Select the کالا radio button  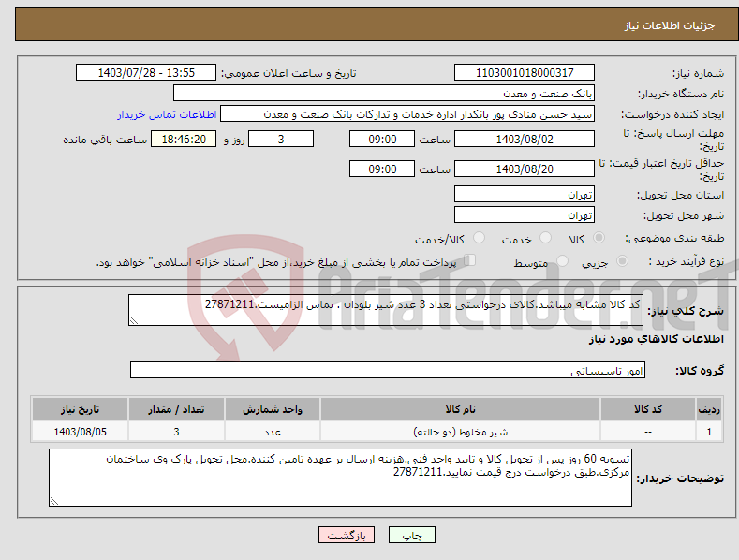599,238
